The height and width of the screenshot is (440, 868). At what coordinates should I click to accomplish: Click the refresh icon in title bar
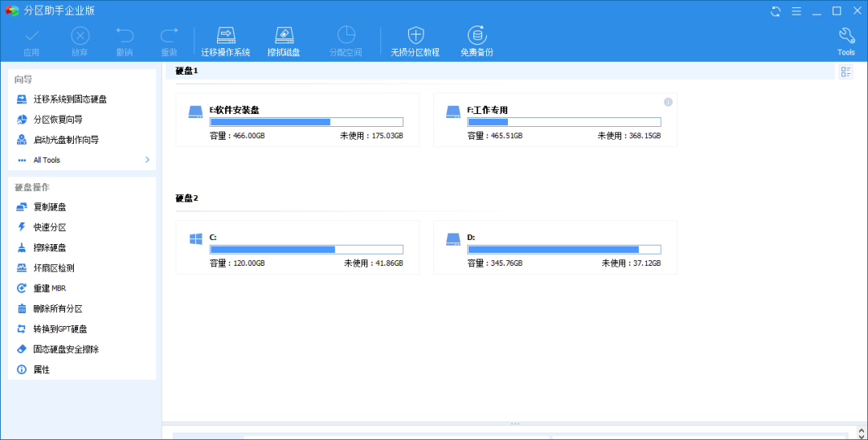(776, 11)
